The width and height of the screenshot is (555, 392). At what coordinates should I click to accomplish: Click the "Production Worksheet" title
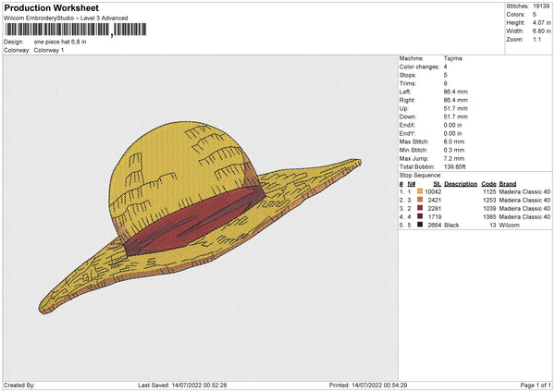coord(51,7)
